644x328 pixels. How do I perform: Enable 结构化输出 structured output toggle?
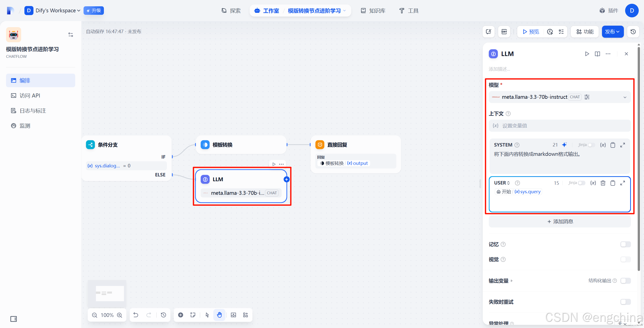click(625, 280)
